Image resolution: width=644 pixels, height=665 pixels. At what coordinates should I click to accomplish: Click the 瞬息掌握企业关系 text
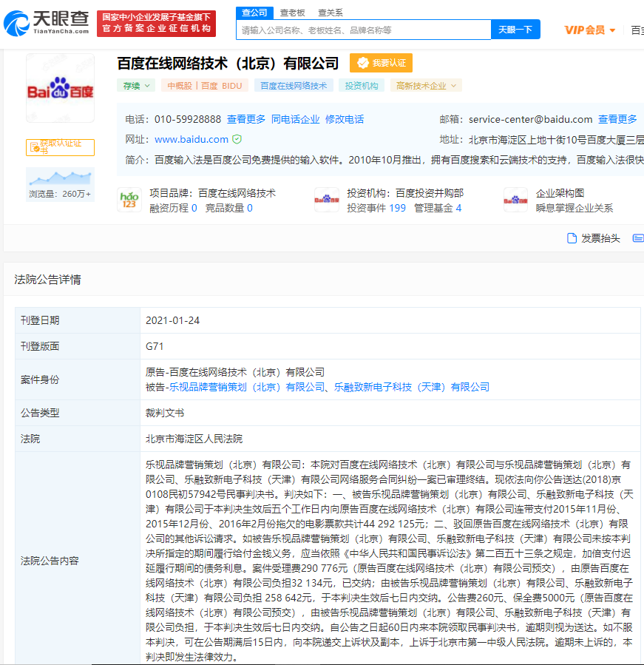click(x=574, y=209)
